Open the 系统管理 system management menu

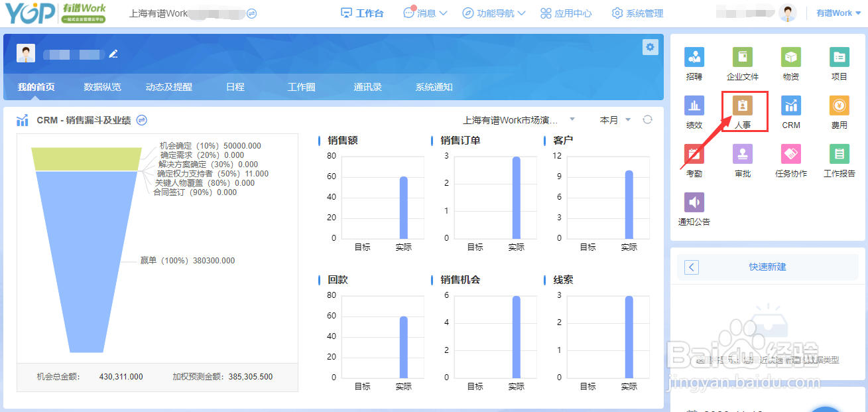point(637,13)
